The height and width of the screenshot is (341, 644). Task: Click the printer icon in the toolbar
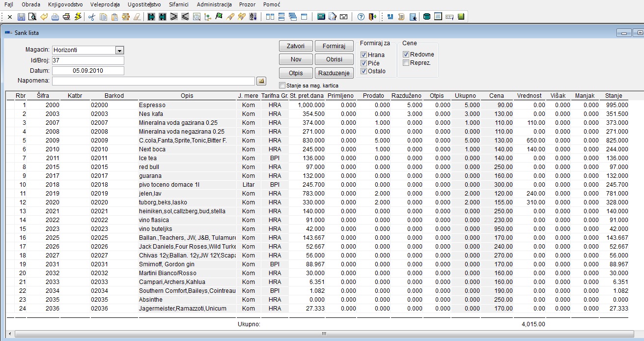tap(66, 17)
